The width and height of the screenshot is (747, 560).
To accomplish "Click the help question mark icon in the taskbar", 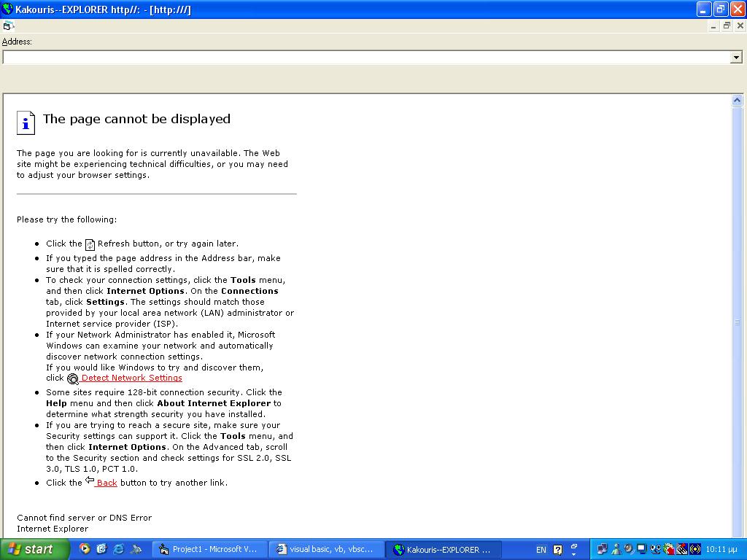I will pos(558,550).
